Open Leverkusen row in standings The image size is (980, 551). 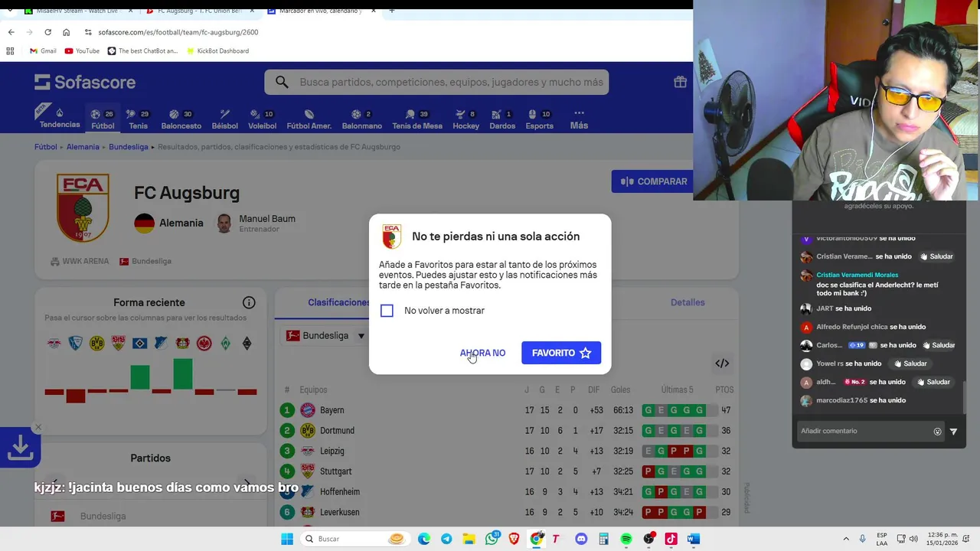point(507,512)
